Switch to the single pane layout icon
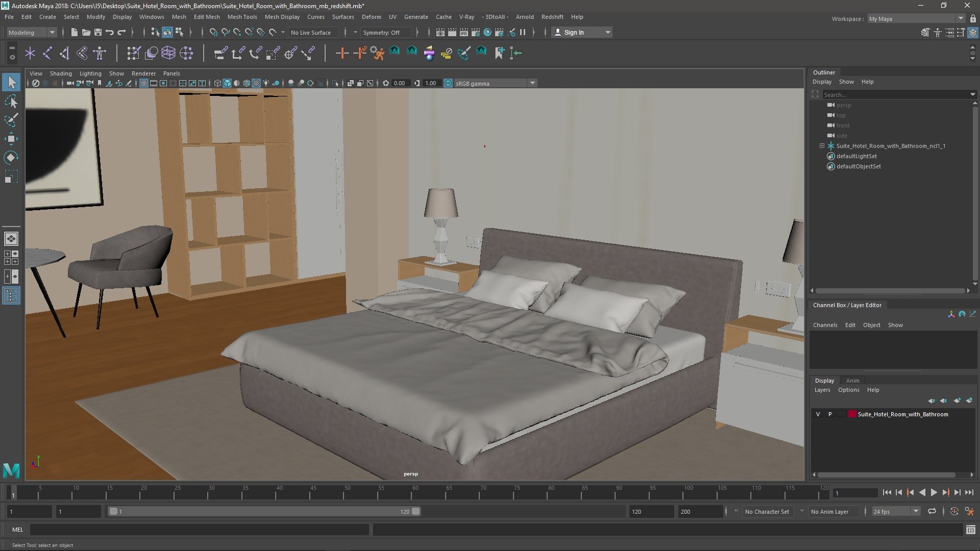The width and height of the screenshot is (980, 551). [x=11, y=239]
